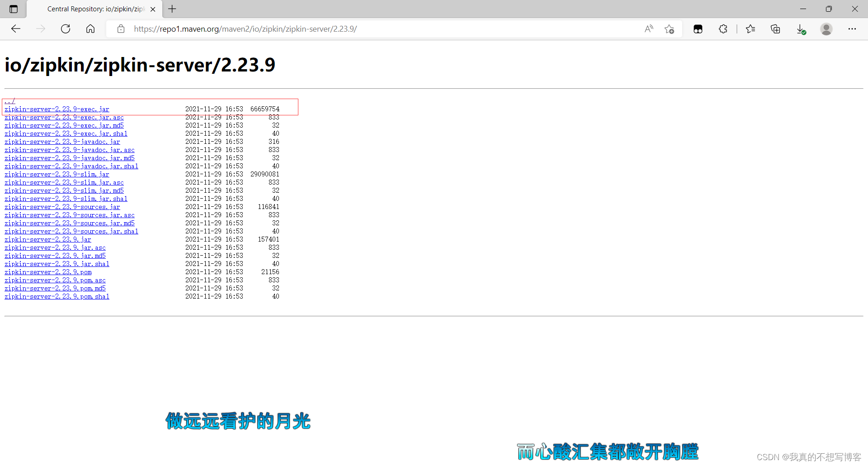Open the Collections icon

[x=775, y=29]
